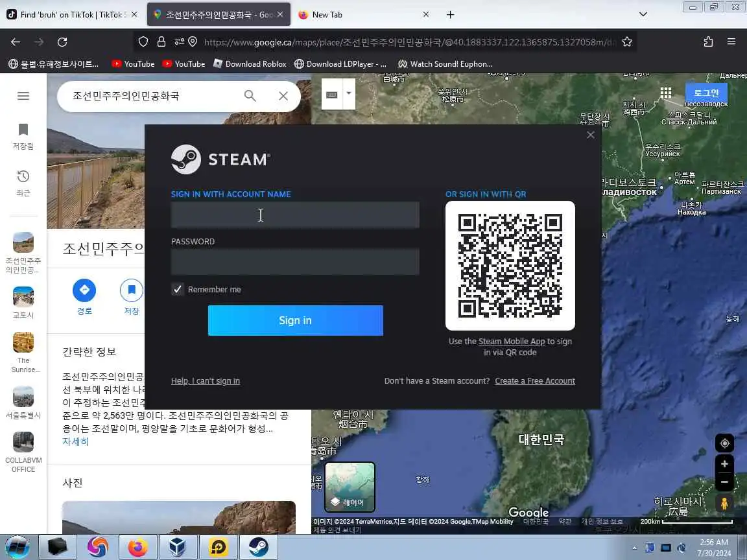Open Firefox application hamburger menu
747x560 pixels.
pyautogui.click(x=731, y=42)
